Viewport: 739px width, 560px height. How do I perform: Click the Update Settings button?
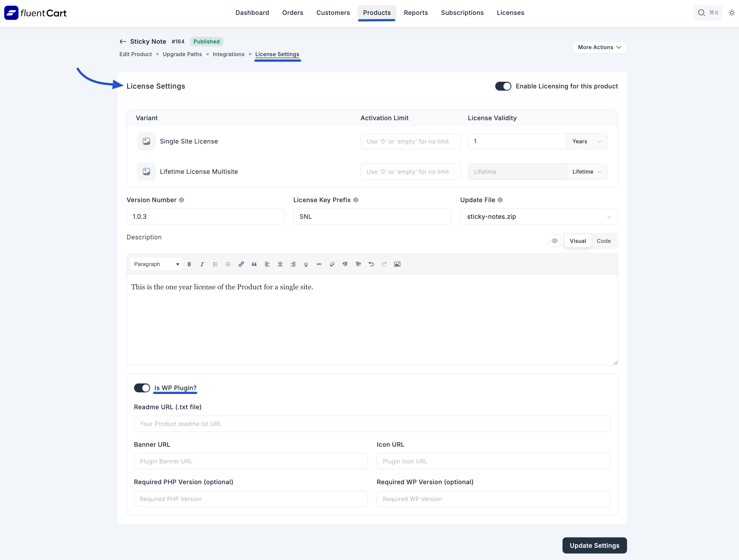point(594,545)
